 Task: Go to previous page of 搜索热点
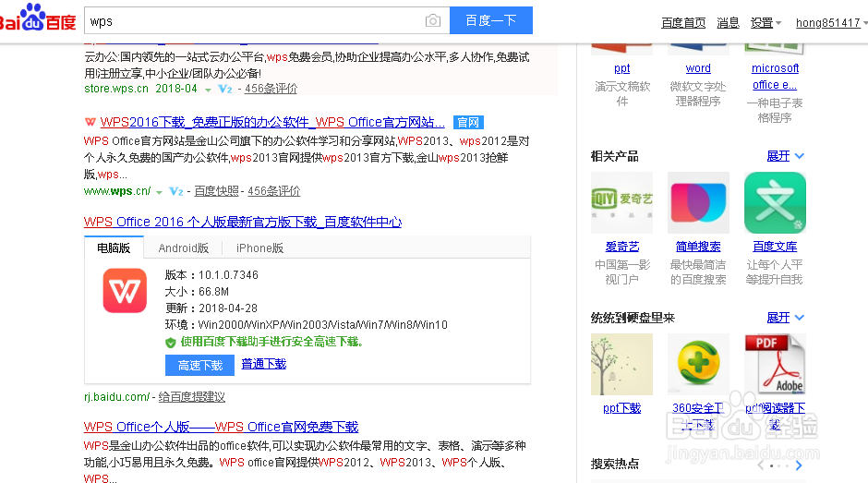point(761,465)
